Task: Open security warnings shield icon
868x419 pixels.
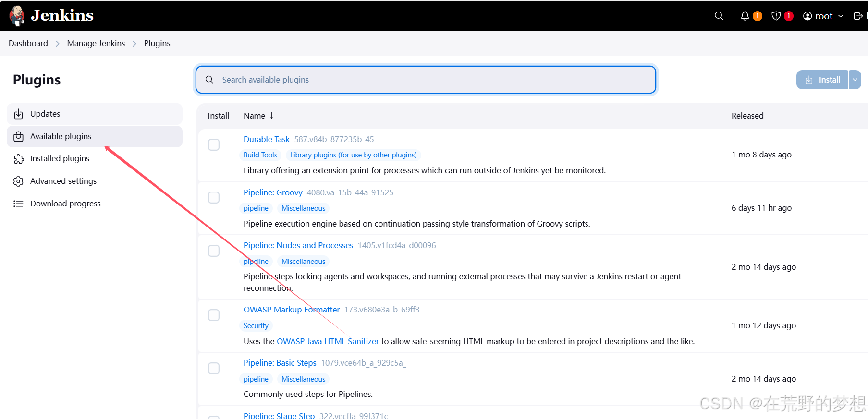Action: tap(776, 16)
